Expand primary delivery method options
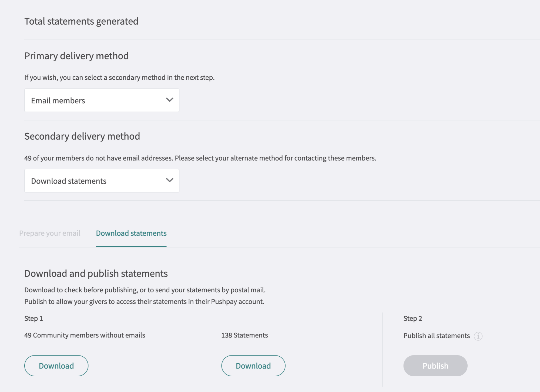Image resolution: width=540 pixels, height=392 pixels. [x=102, y=100]
